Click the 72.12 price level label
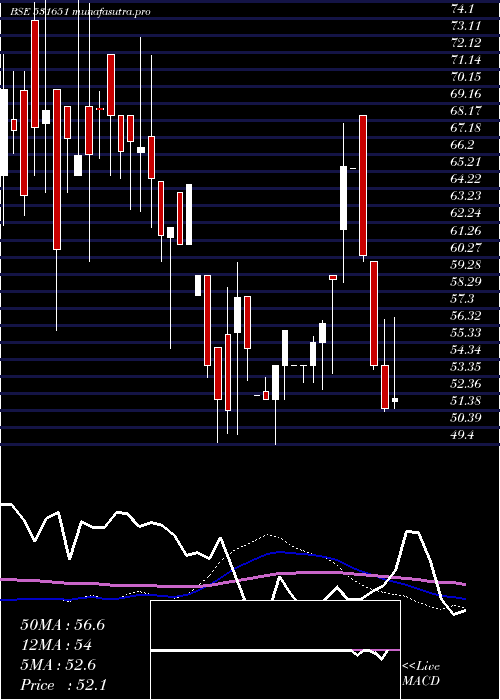The width and height of the screenshot is (500, 700). (x=466, y=42)
